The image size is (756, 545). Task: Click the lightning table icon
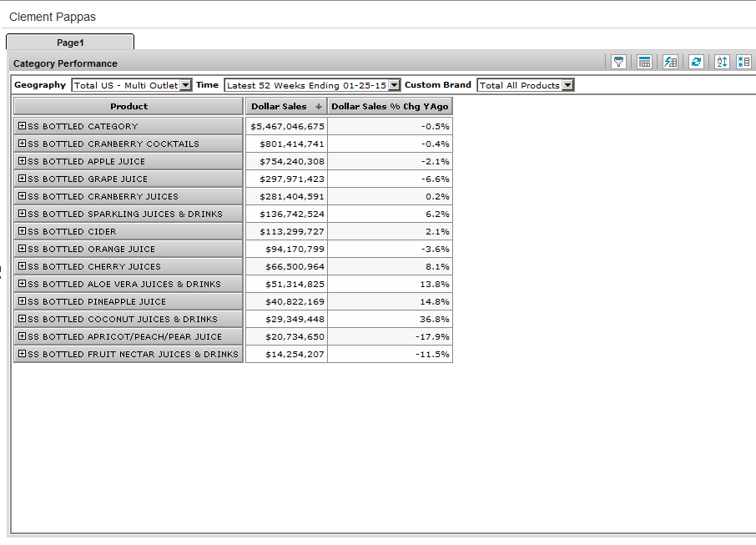(670, 62)
